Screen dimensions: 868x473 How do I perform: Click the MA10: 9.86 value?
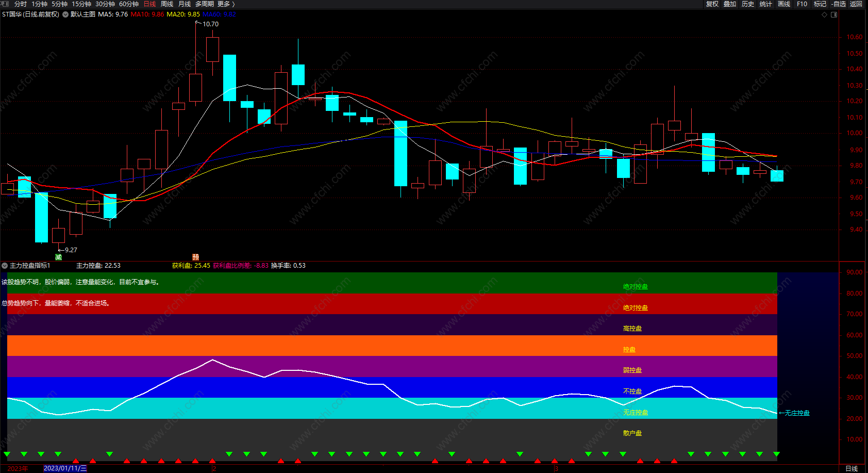point(147,14)
